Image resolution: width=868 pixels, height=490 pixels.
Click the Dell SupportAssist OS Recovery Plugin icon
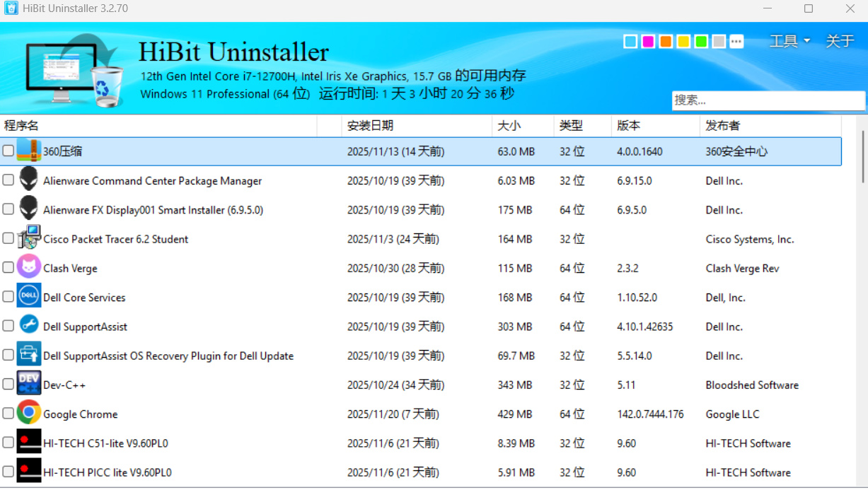coord(29,355)
